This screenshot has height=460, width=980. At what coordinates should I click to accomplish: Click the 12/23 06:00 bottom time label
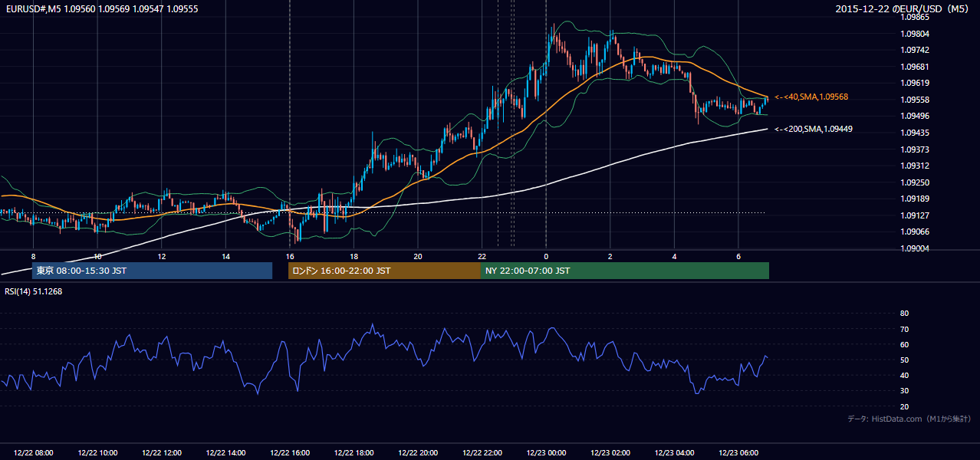point(738,452)
